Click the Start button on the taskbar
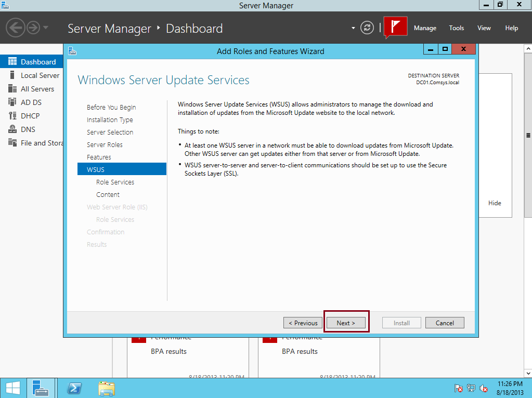This screenshot has width=532, height=398. 11,388
